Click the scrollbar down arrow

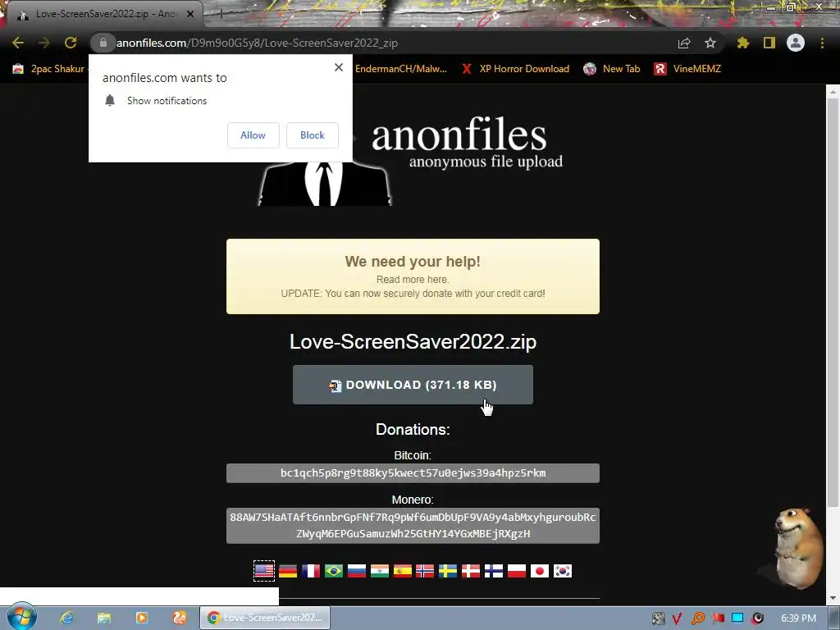[x=833, y=598]
